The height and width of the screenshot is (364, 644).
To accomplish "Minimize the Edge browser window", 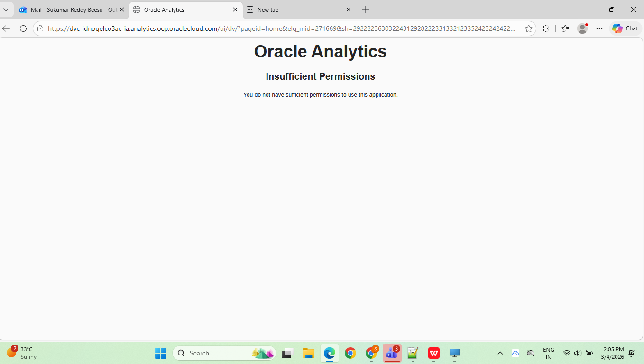I will click(x=590, y=9).
